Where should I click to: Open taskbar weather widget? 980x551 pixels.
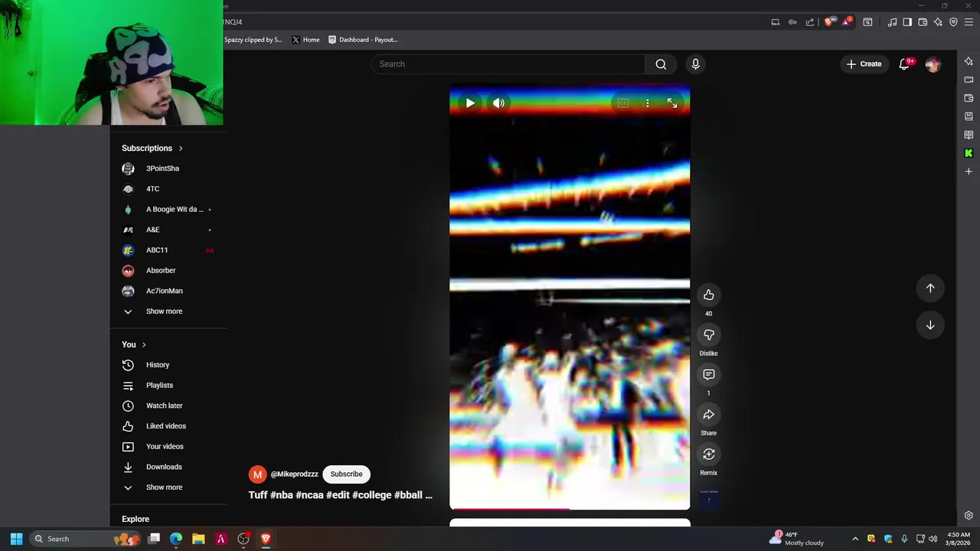(x=798, y=539)
